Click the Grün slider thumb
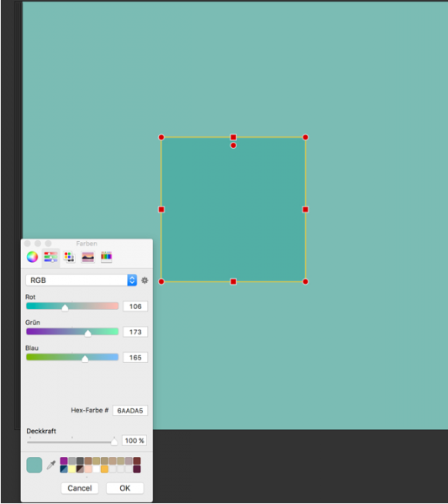Screen dimensions: 448x504 (87, 333)
